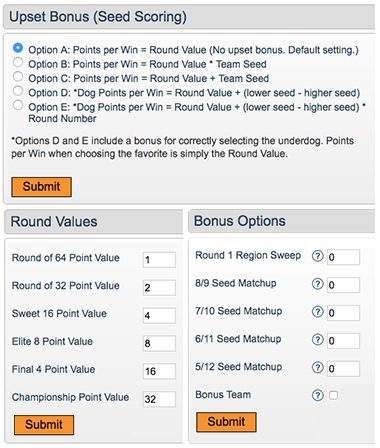Screen dimensions: 380x448
Task: Select Option B Round Value times Team Seed
Action: [18, 62]
